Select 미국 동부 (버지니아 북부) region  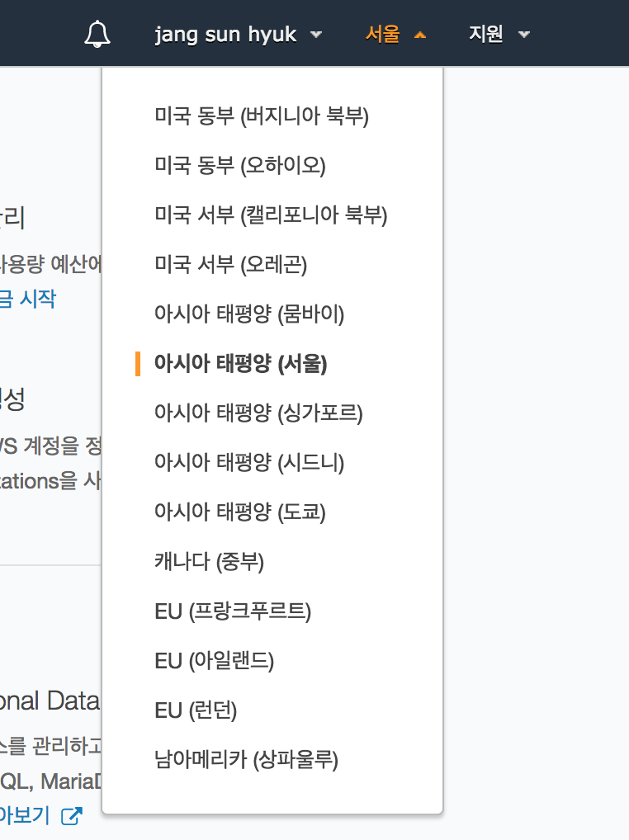[261, 116]
